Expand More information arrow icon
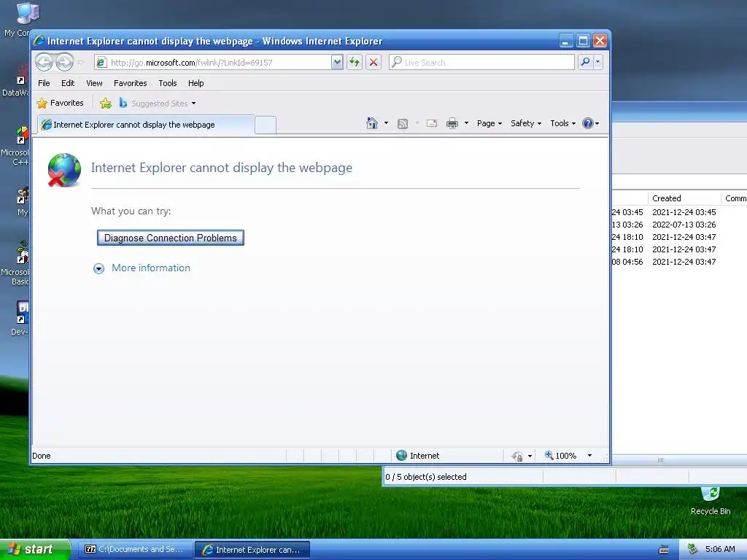The image size is (747, 560). [98, 268]
